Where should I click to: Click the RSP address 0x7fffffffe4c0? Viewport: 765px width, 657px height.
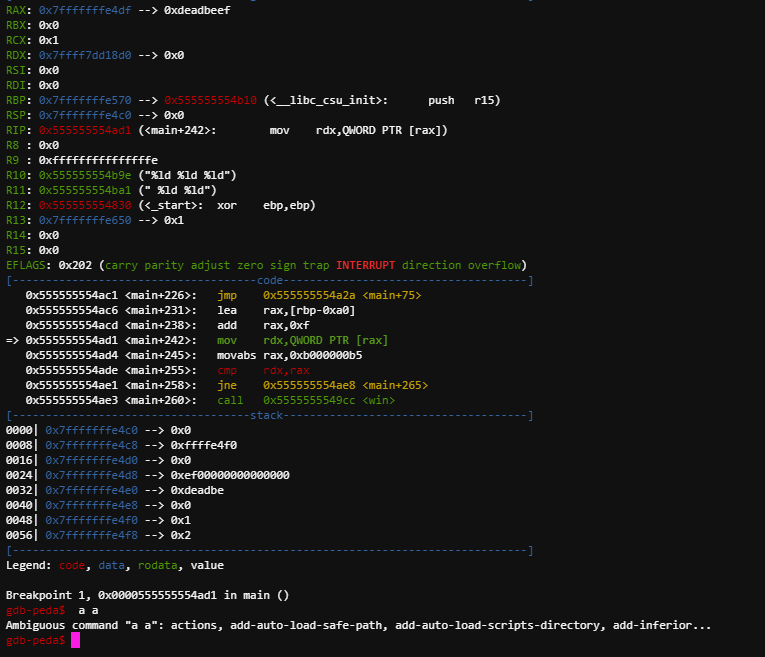coord(85,116)
